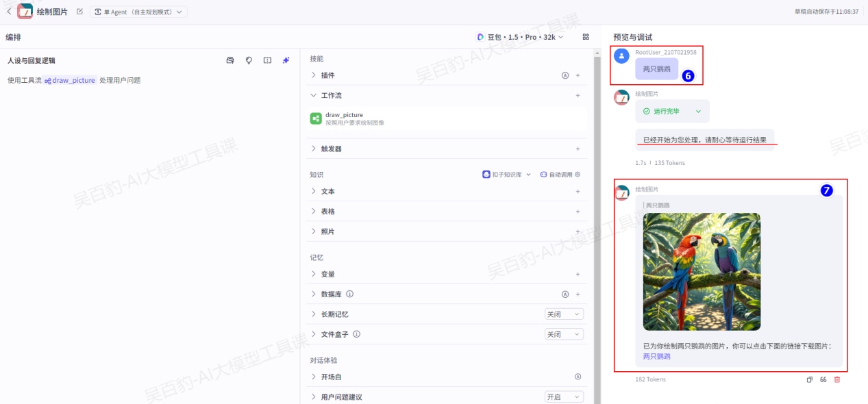
Task: Expand the 数据库 section
Action: click(x=314, y=294)
